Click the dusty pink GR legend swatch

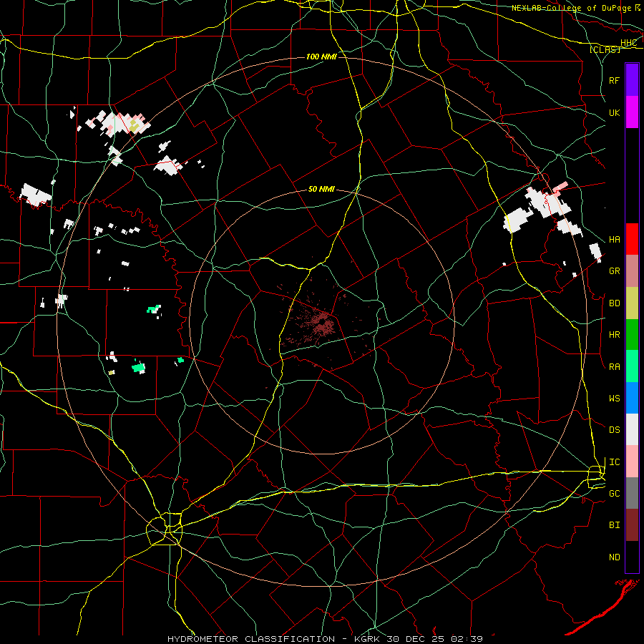(x=632, y=271)
